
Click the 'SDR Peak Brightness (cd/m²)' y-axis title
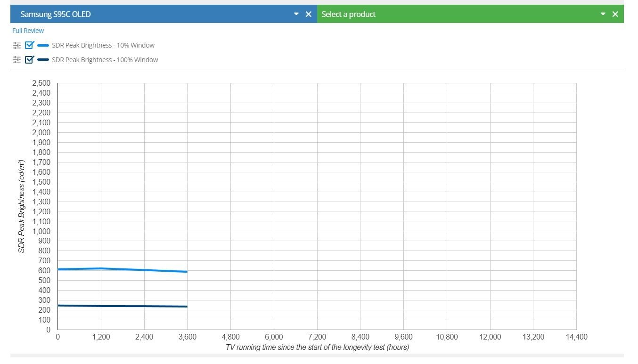22,207
